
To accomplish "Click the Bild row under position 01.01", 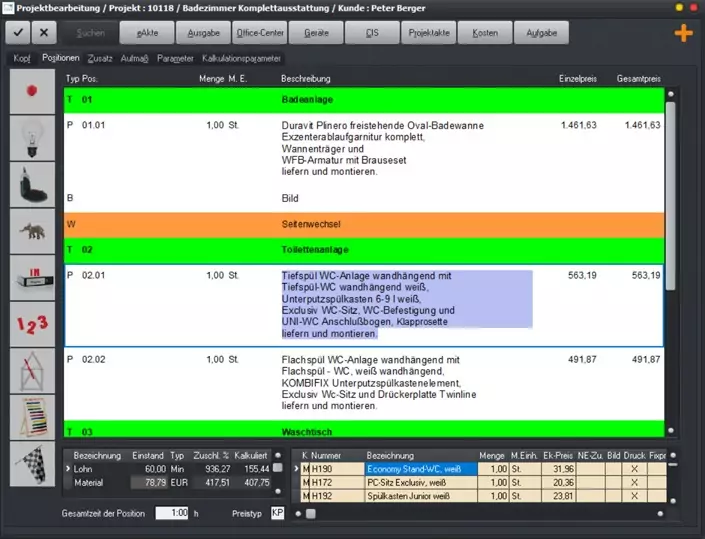I will pyautogui.click(x=364, y=198).
